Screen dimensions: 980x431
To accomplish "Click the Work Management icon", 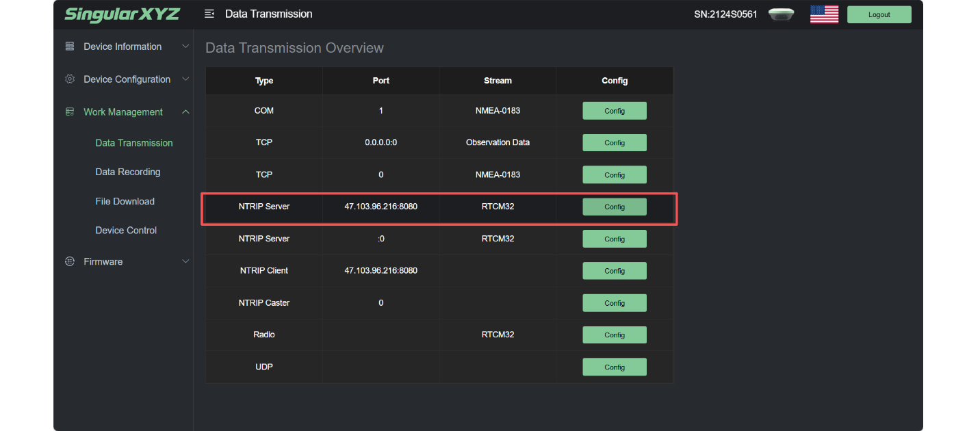I will coord(70,112).
